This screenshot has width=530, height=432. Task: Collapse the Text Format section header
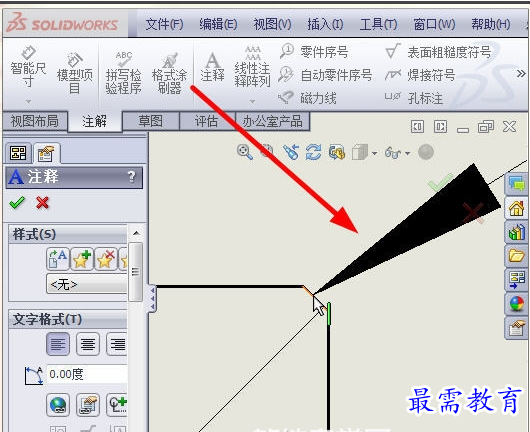[68, 319]
